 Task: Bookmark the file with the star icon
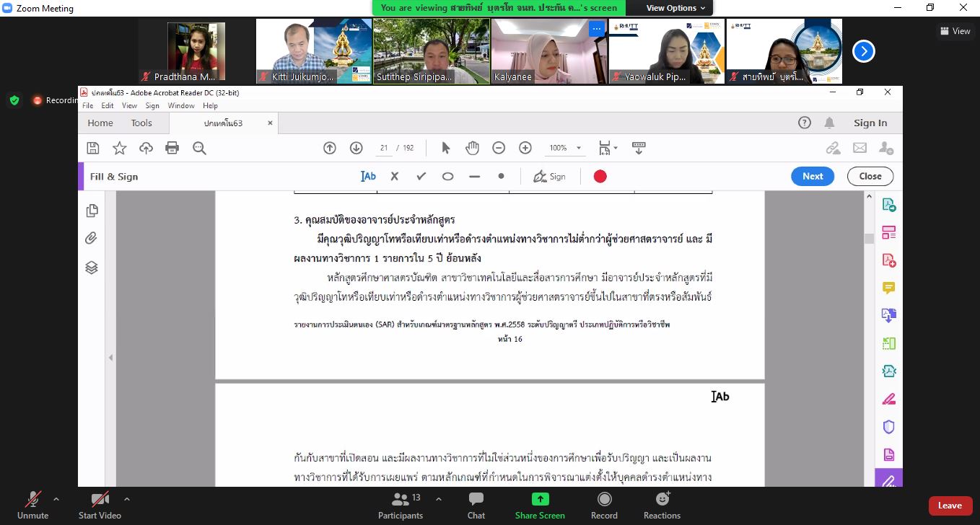pyautogui.click(x=119, y=148)
